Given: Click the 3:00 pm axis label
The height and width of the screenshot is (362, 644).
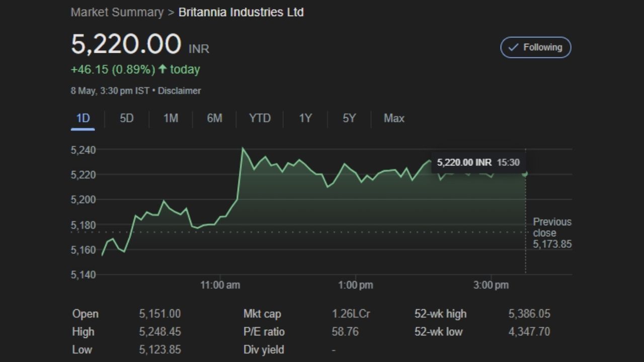Looking at the screenshot, I should pos(491,285).
